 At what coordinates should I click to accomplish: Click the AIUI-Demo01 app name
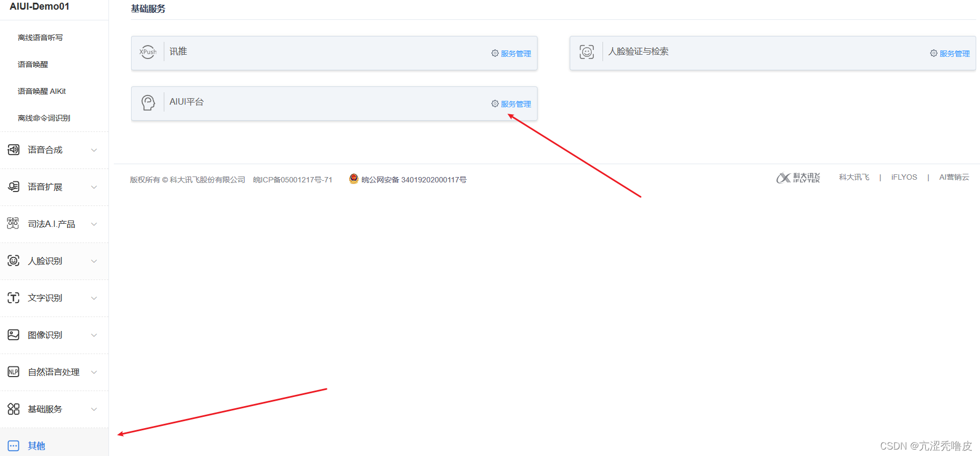39,6
